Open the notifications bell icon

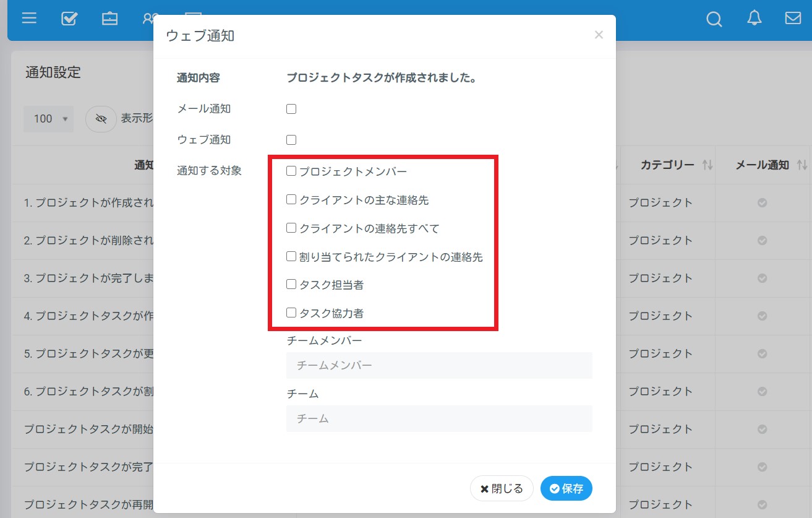click(754, 18)
